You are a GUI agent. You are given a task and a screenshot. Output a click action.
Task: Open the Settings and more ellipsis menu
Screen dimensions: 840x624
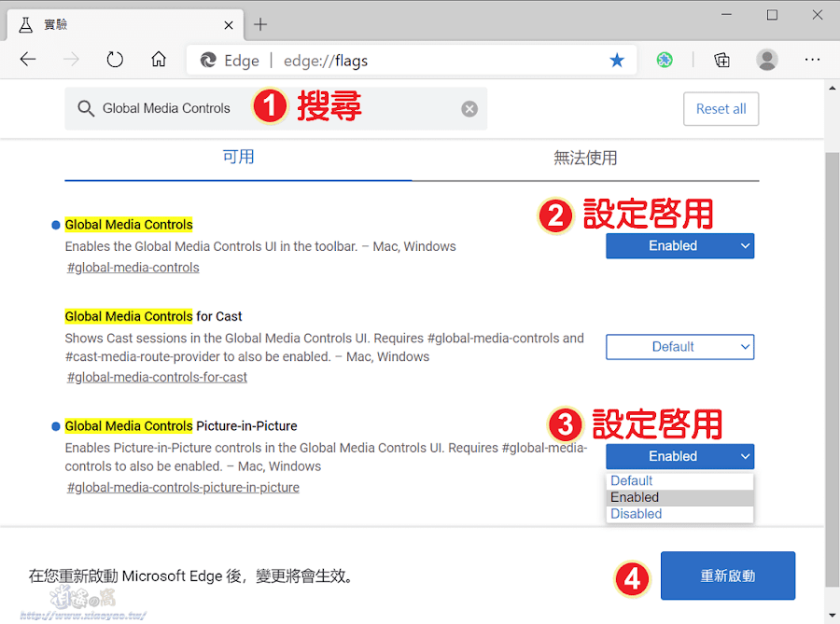(812, 60)
